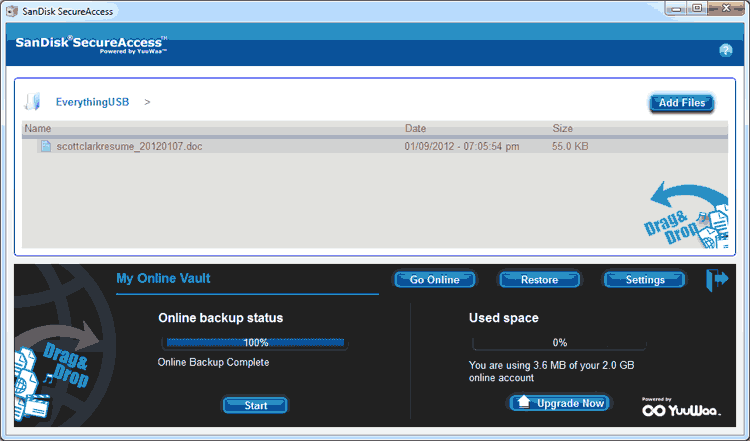This screenshot has height=441, width=750.
Task: Click the 55.0 KB size value
Action: (x=570, y=146)
